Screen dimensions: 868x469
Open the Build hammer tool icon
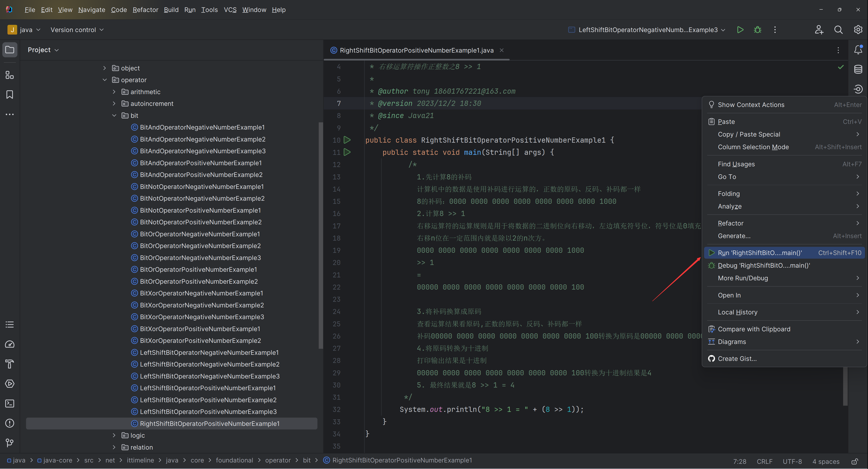10,364
